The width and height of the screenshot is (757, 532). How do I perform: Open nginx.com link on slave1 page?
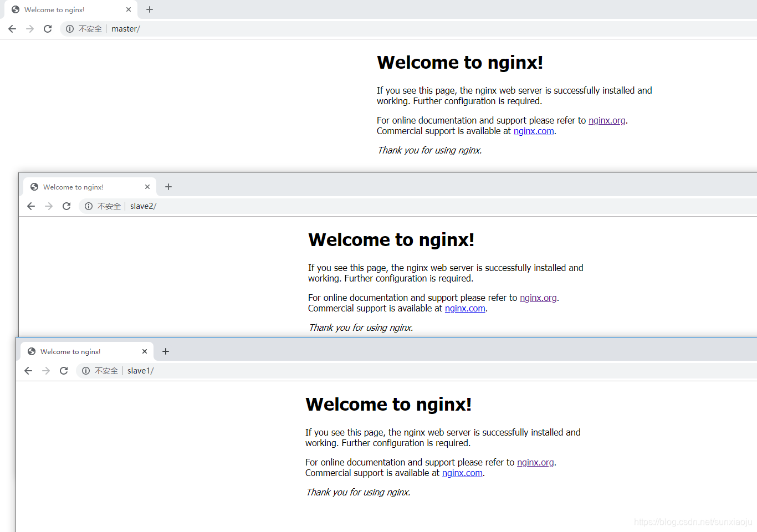click(x=462, y=473)
